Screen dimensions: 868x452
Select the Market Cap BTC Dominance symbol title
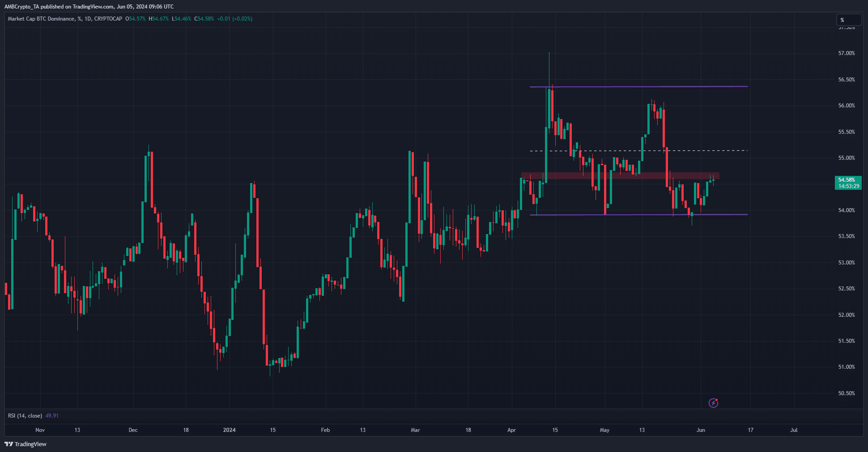click(x=65, y=19)
